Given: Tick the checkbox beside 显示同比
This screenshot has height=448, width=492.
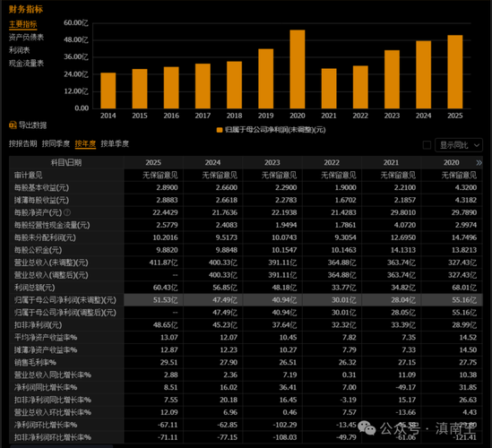Looking at the screenshot, I should 427,145.
